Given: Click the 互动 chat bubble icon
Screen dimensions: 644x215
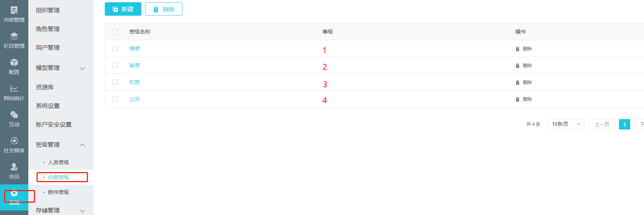Looking at the screenshot, I should click(x=14, y=115).
